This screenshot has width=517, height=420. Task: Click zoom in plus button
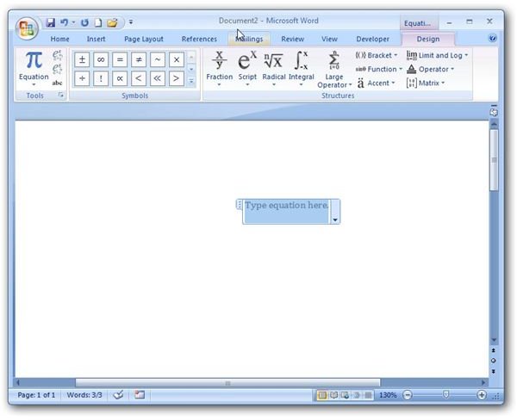coord(482,395)
